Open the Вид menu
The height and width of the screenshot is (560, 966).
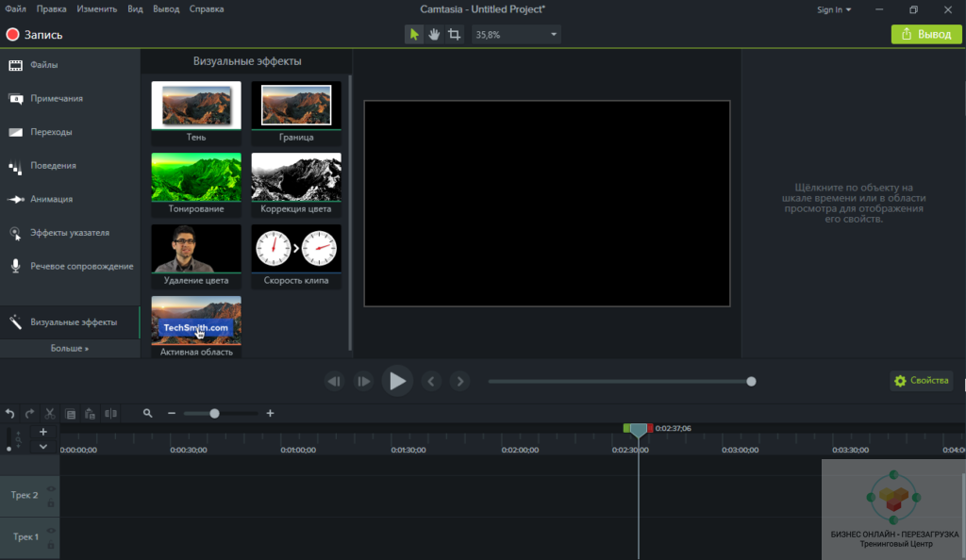click(x=135, y=9)
